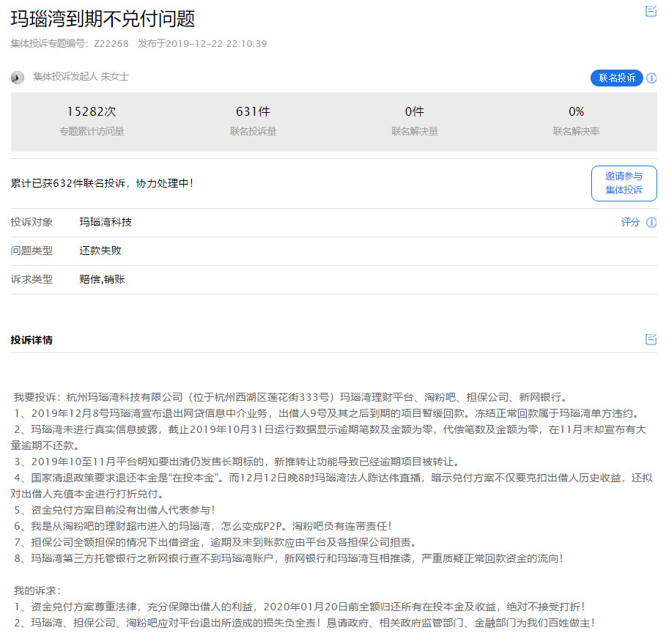Click text 累计已获632件联名投诉，协力处理中!
666x644 pixels.
click(x=102, y=183)
